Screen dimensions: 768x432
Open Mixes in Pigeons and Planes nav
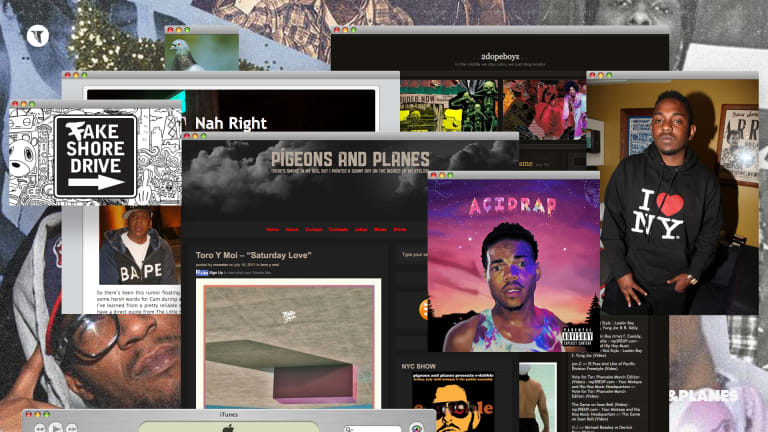click(x=380, y=229)
